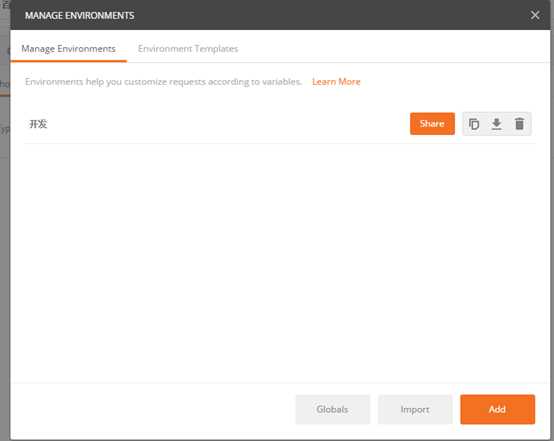
Task: Import an environment file
Action: [415, 409]
